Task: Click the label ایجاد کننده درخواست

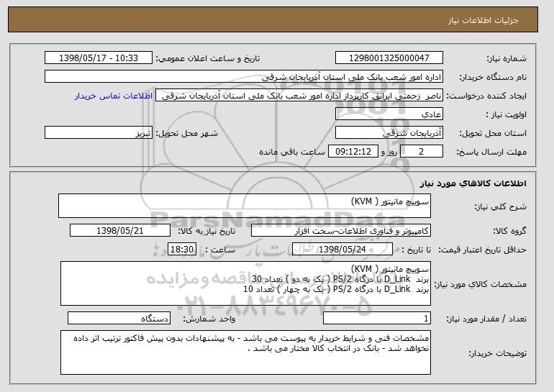Action: (x=486, y=96)
